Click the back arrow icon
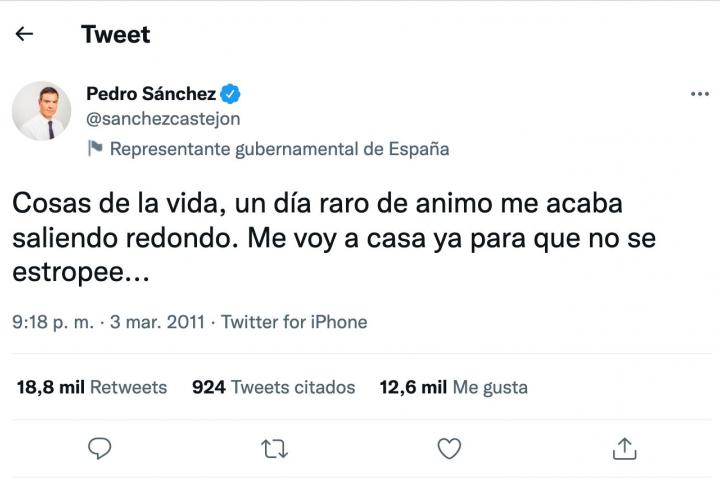720x480 pixels. click(x=25, y=34)
